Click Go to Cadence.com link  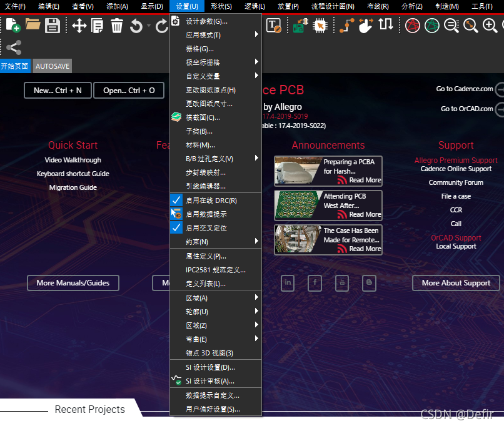point(464,89)
